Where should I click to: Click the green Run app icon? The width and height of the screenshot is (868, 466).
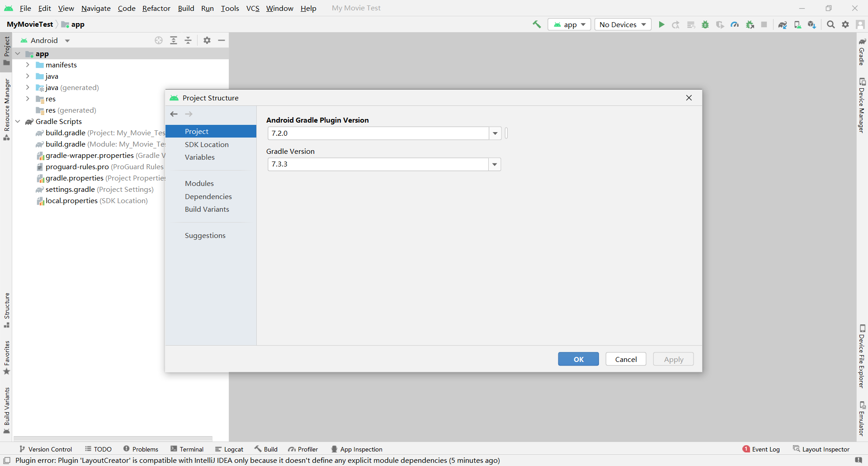661,24
